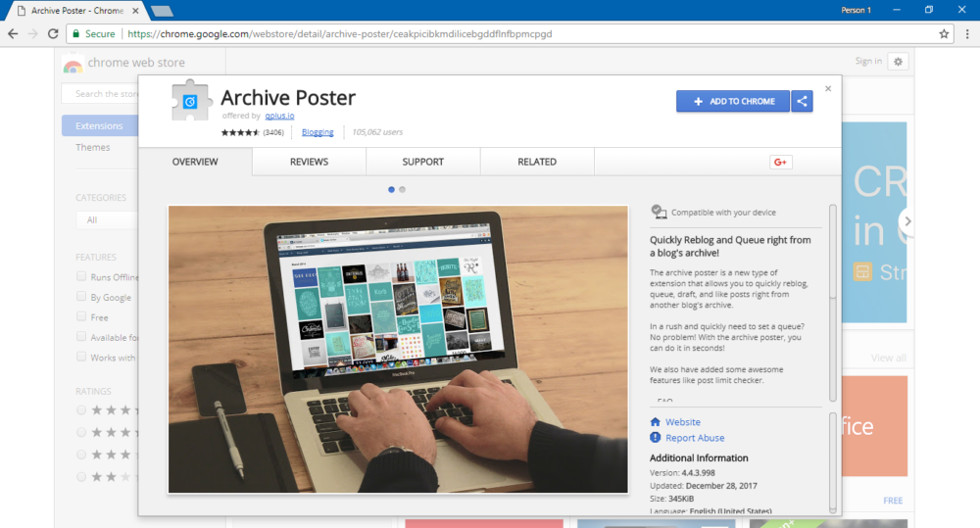
Task: Click the Search the store input field
Action: 100,94
